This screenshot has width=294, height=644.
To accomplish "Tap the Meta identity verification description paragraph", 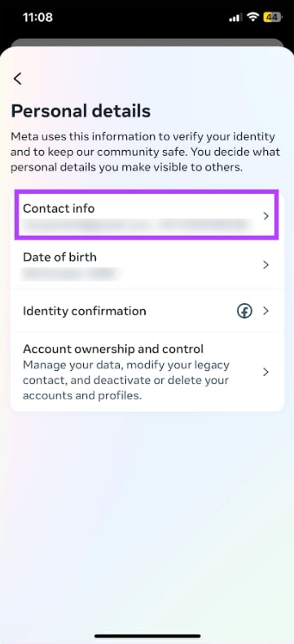I will pyautogui.click(x=146, y=152).
